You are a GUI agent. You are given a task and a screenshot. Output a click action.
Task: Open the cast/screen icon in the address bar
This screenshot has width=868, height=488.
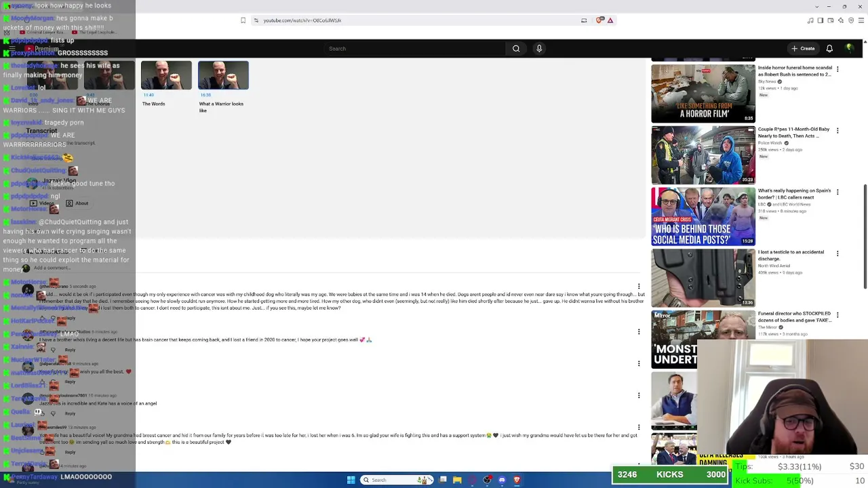pos(584,20)
